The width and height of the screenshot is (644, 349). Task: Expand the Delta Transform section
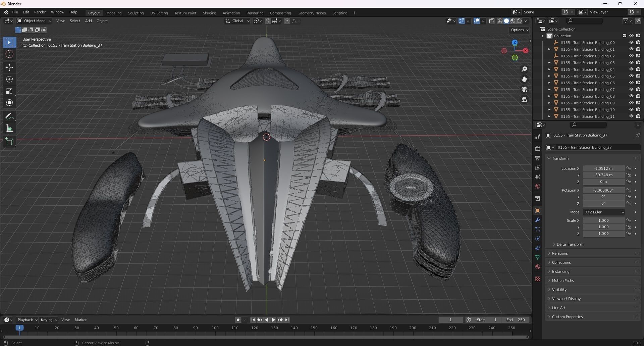(x=570, y=244)
